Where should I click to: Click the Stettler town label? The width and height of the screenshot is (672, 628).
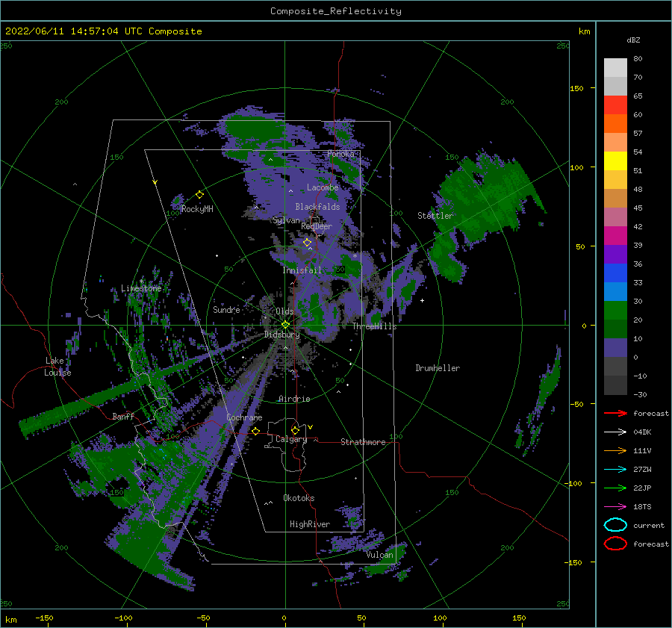435,216
